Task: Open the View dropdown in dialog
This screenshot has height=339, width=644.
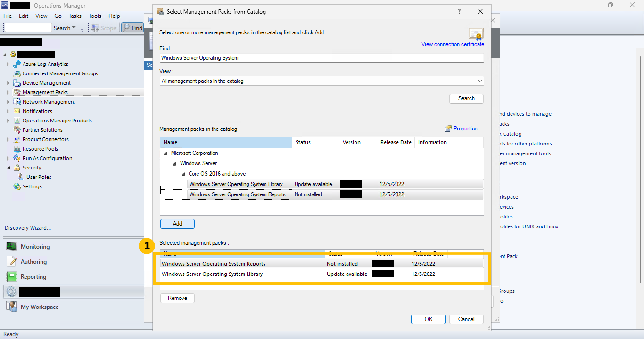Action: point(479,81)
